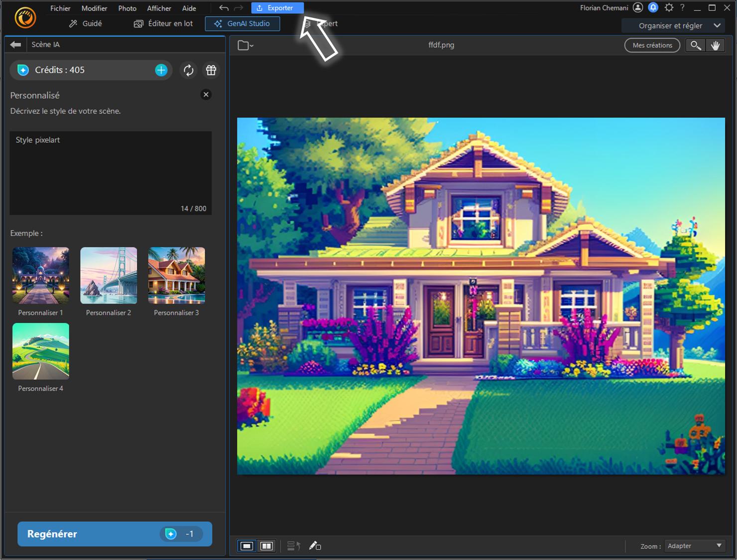The image size is (737, 560).
Task: Choose the Personnaliser 2 bridge thumbnail
Action: 109,276
